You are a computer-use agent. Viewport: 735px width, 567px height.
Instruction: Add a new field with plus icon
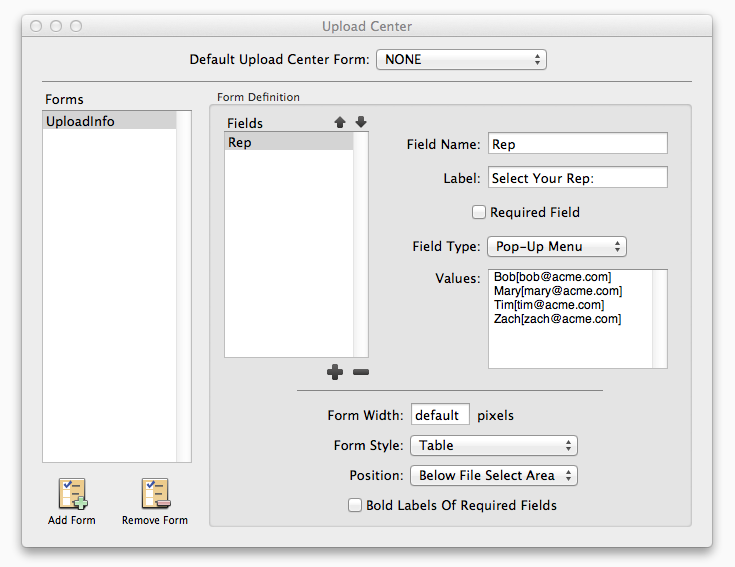point(335,372)
